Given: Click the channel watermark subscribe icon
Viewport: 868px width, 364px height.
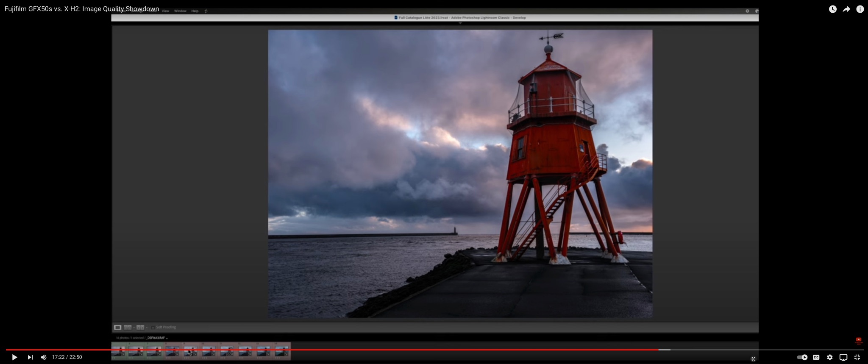Looking at the screenshot, I should point(859,340).
